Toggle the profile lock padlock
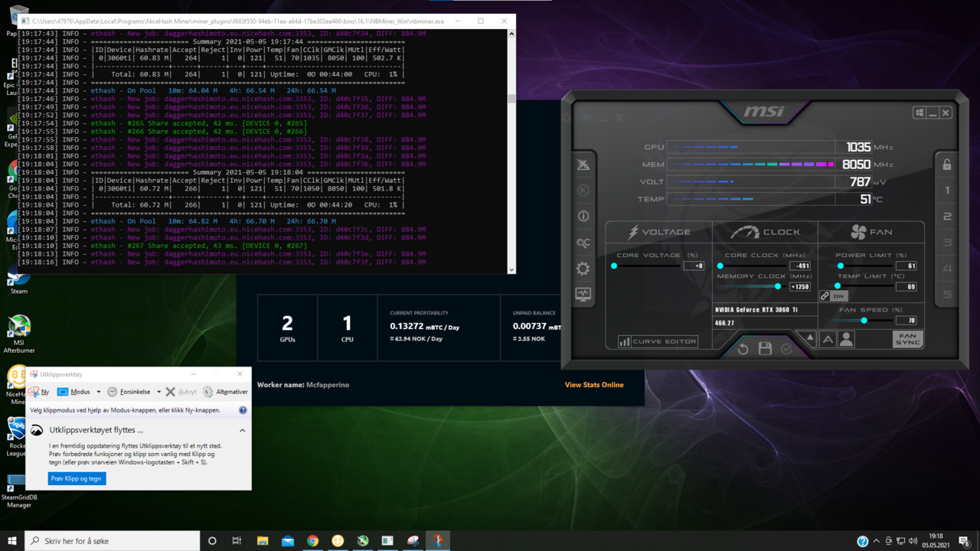 [947, 165]
